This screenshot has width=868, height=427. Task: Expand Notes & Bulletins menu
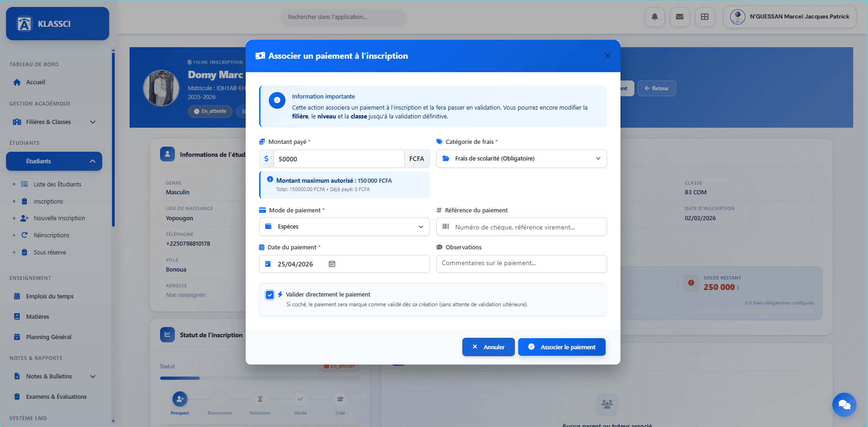54,377
